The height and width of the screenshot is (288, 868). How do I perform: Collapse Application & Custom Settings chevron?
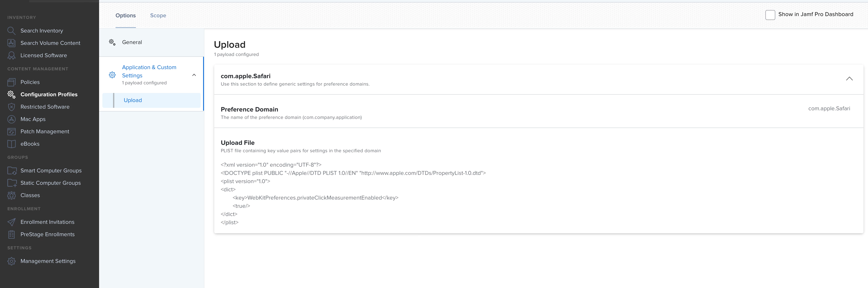tap(194, 75)
